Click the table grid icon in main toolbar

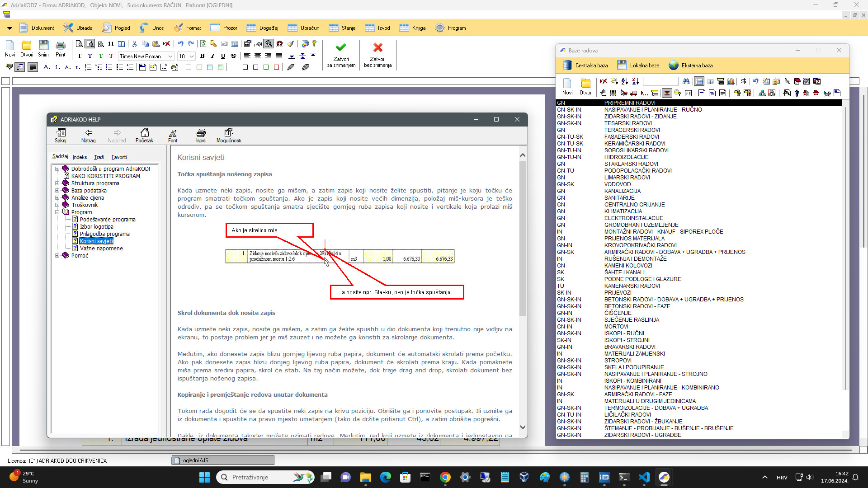click(235, 44)
